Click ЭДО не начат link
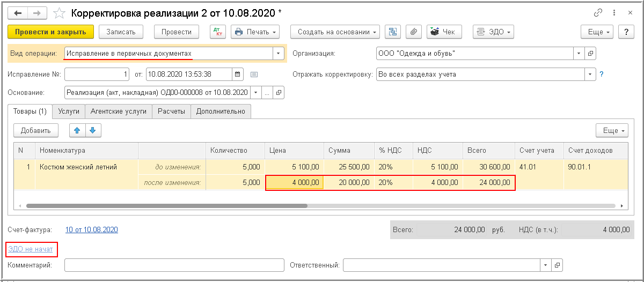Viewport: 644px width, 282px height. 31,249
